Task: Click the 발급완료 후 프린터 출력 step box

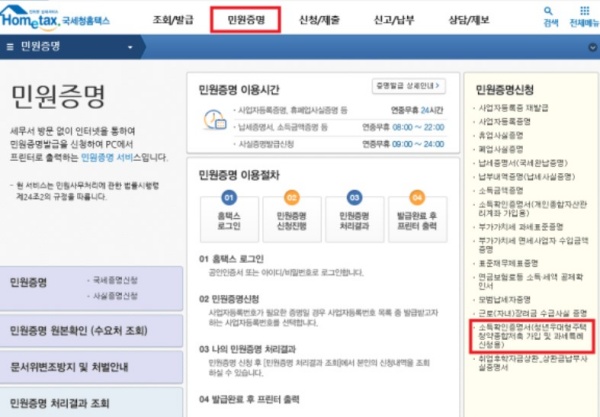Action: click(417, 220)
